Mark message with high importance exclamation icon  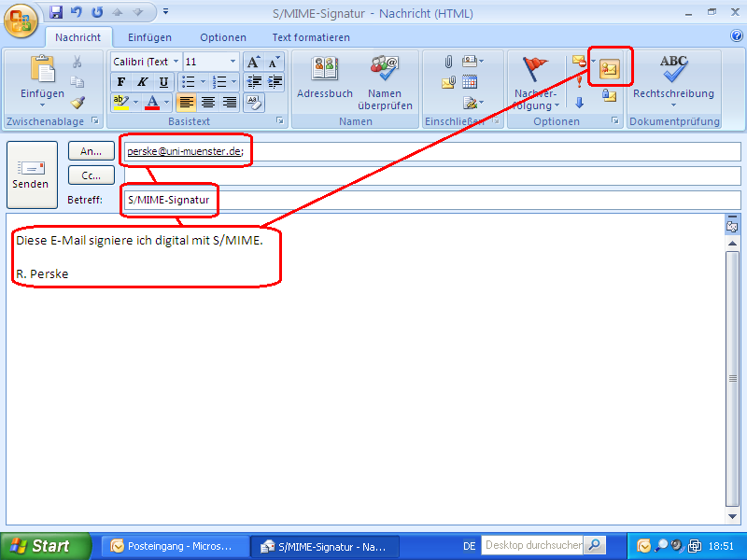pyautogui.click(x=580, y=80)
